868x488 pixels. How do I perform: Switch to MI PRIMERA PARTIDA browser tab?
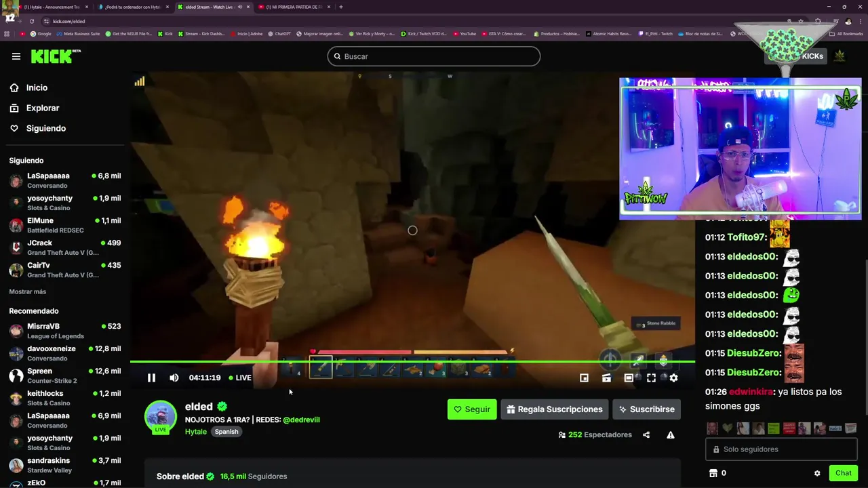click(294, 7)
